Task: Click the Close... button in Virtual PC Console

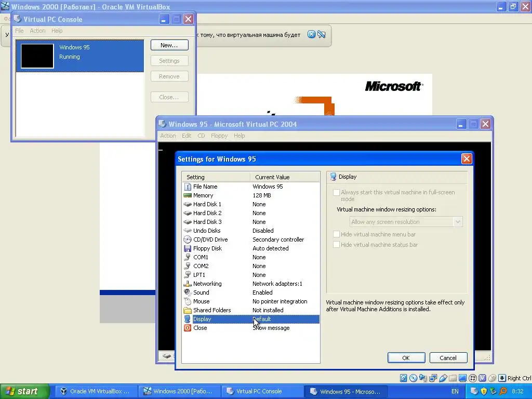Action: pyautogui.click(x=169, y=97)
